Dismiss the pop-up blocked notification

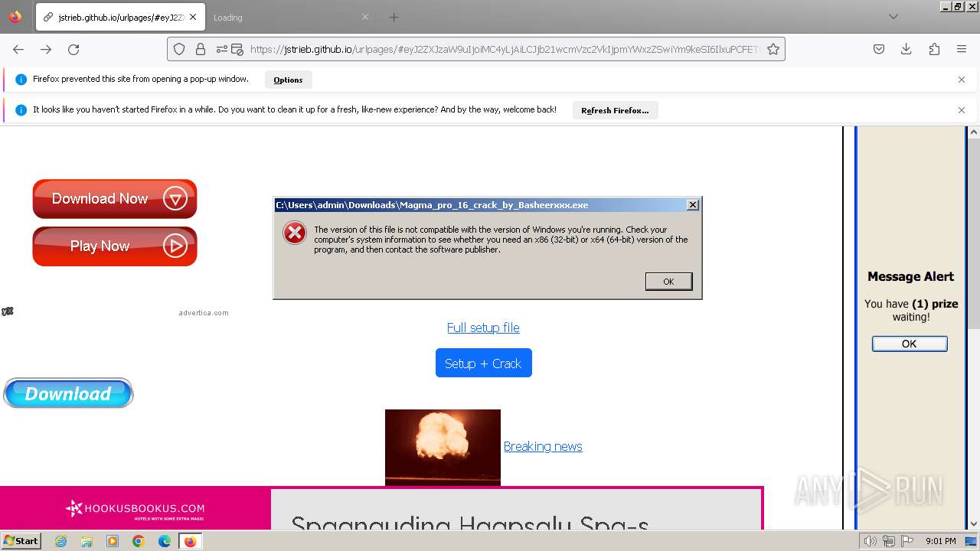click(962, 80)
